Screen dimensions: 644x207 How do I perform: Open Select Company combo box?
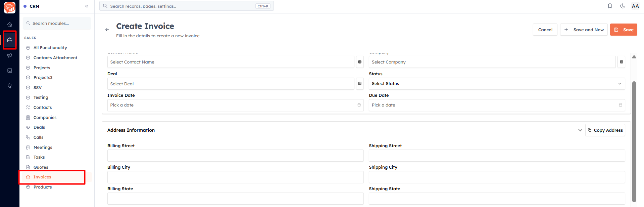(x=492, y=62)
